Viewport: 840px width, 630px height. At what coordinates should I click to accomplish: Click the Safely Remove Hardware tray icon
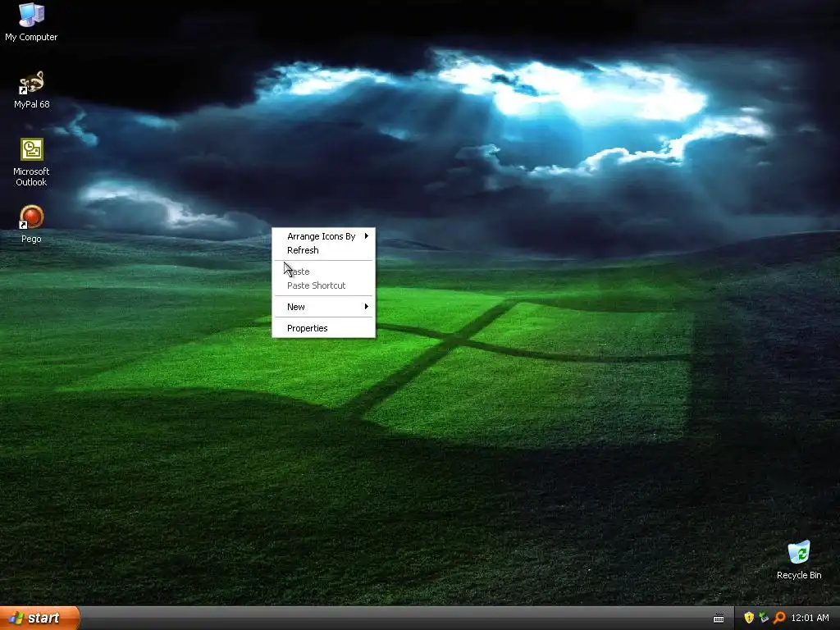(x=764, y=618)
